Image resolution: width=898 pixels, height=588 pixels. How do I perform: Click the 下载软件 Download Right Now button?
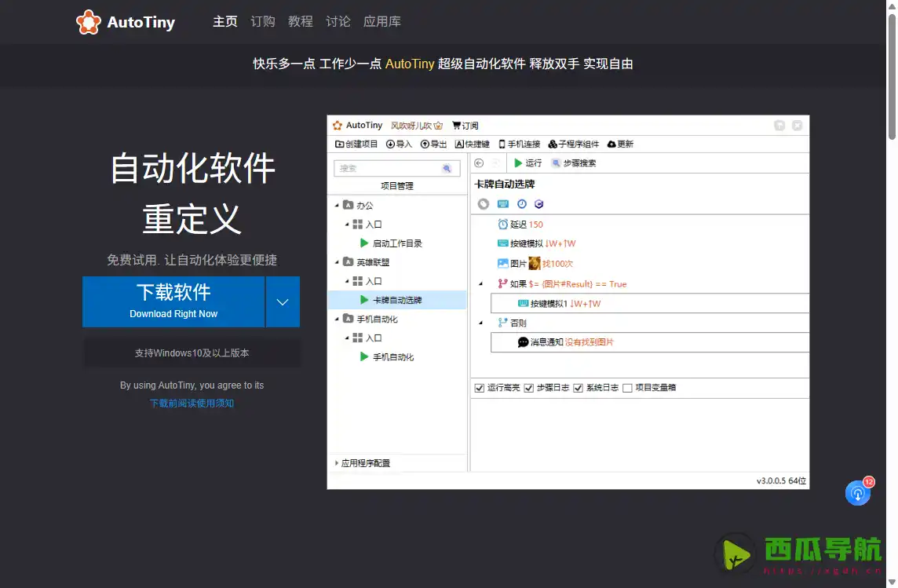point(173,301)
